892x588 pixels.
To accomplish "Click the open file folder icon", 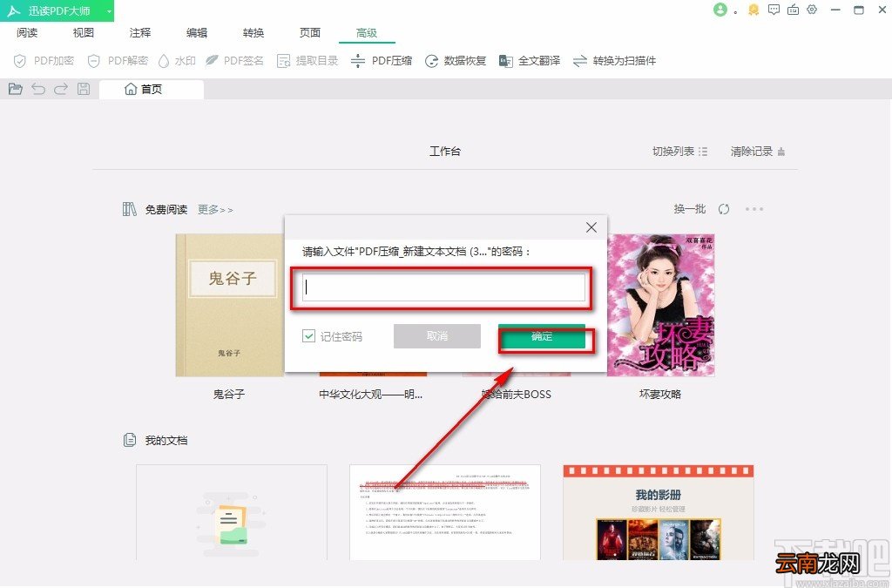I will click(x=16, y=89).
